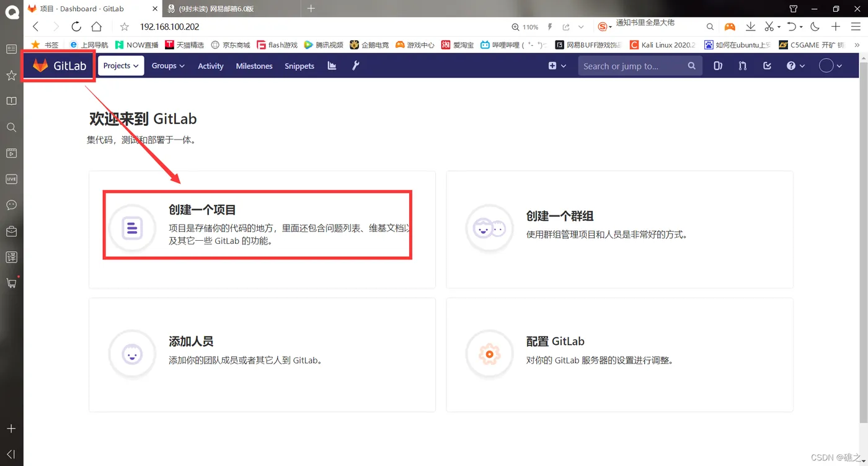Screen dimensions: 868x466
Task: Open the Kali Linux 2020.2 bookmark
Action: point(662,45)
